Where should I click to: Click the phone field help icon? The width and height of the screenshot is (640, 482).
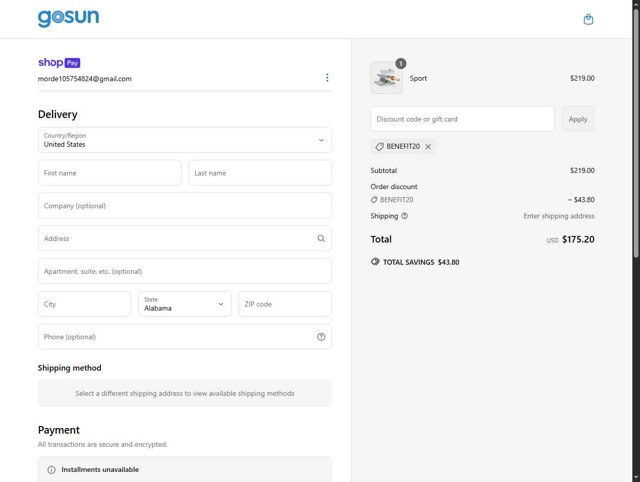click(321, 337)
